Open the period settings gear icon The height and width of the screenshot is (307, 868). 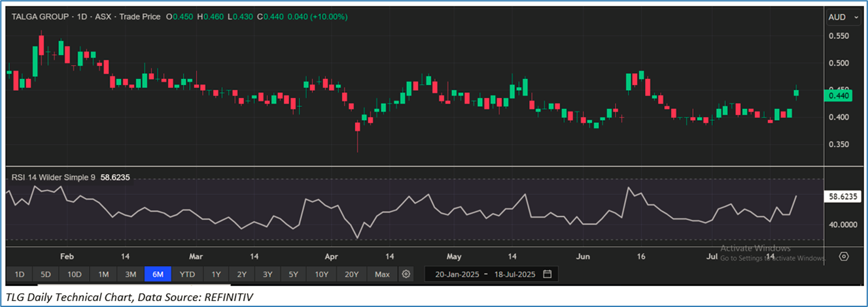pos(406,274)
